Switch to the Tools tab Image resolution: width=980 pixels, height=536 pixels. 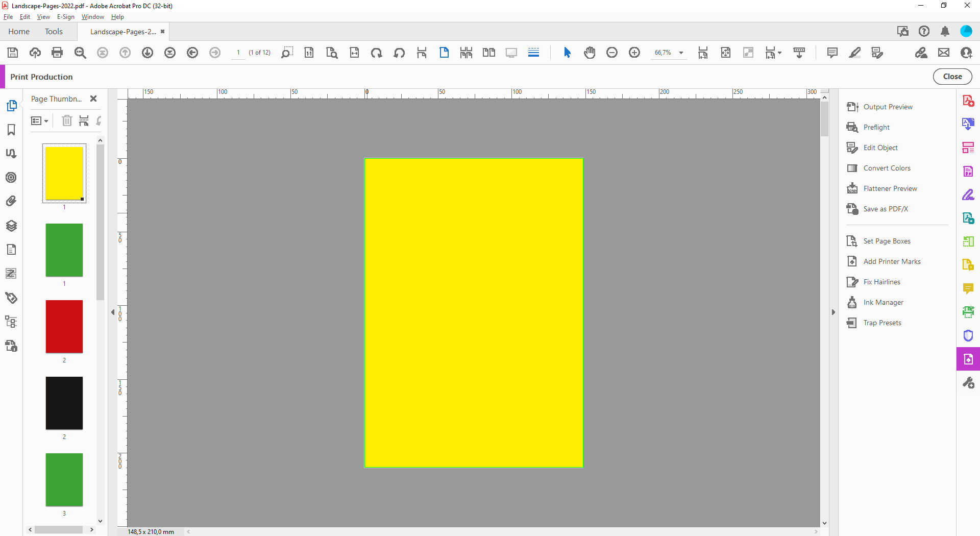(x=54, y=31)
